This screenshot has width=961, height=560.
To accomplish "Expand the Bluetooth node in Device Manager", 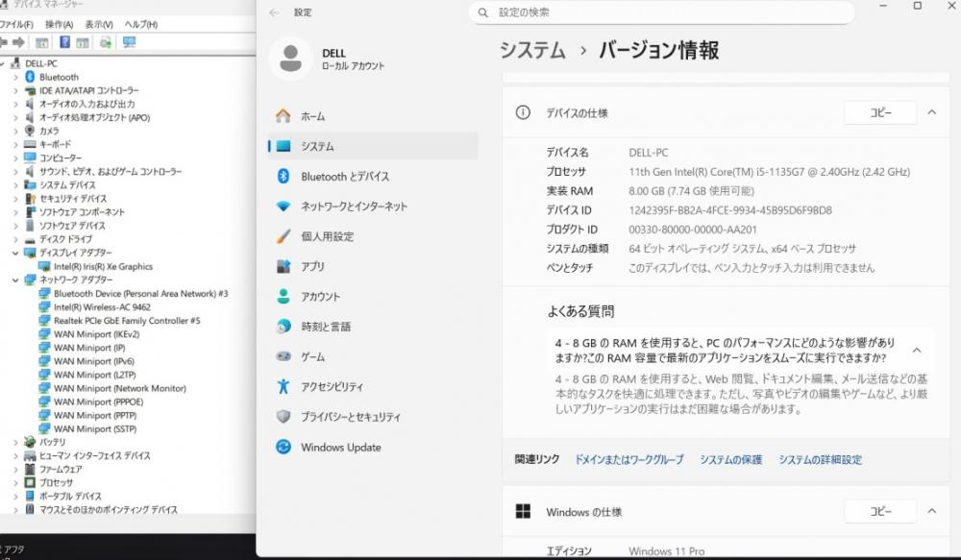I will [x=15, y=77].
